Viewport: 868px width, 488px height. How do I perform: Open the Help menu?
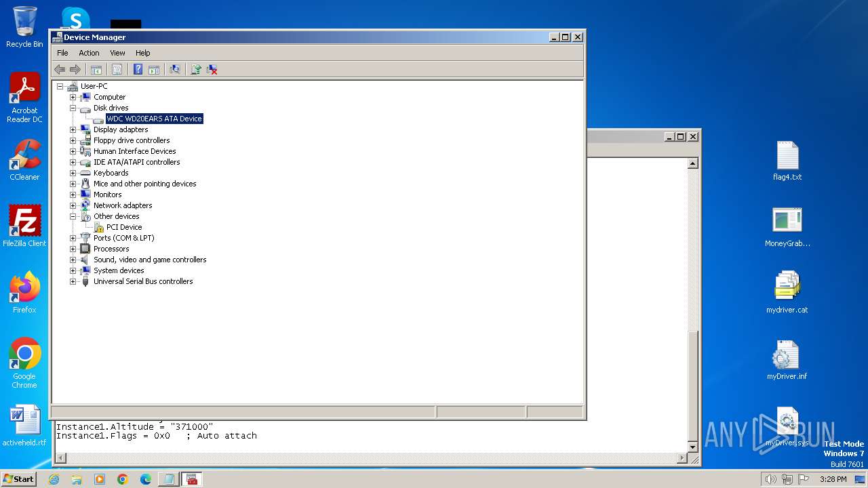[x=142, y=53]
